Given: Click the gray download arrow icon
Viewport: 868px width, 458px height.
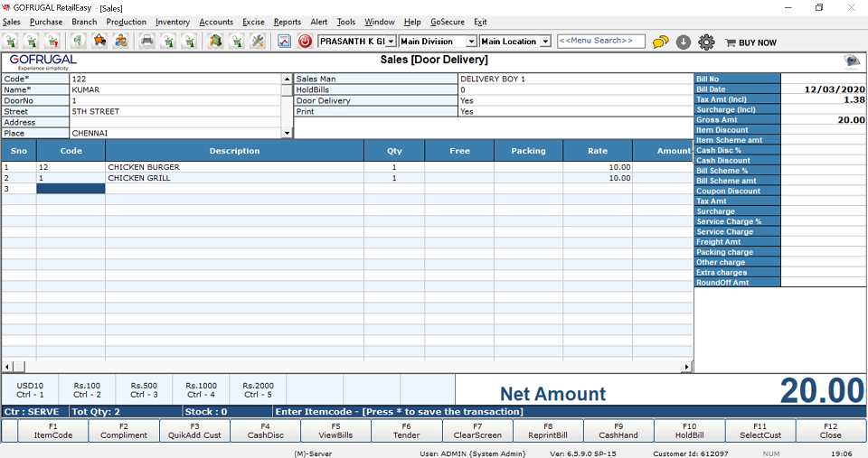Looking at the screenshot, I should (x=684, y=42).
